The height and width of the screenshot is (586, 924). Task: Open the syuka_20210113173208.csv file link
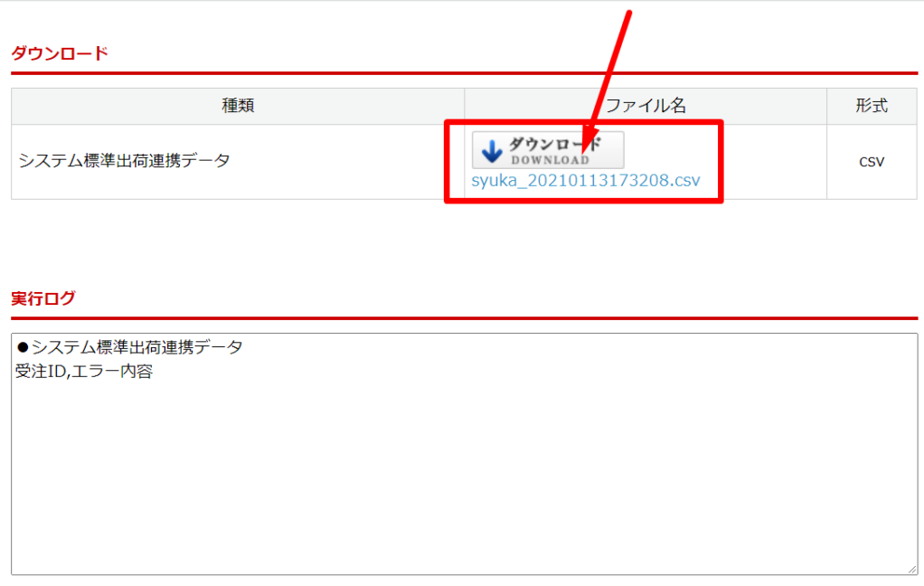pos(586,180)
